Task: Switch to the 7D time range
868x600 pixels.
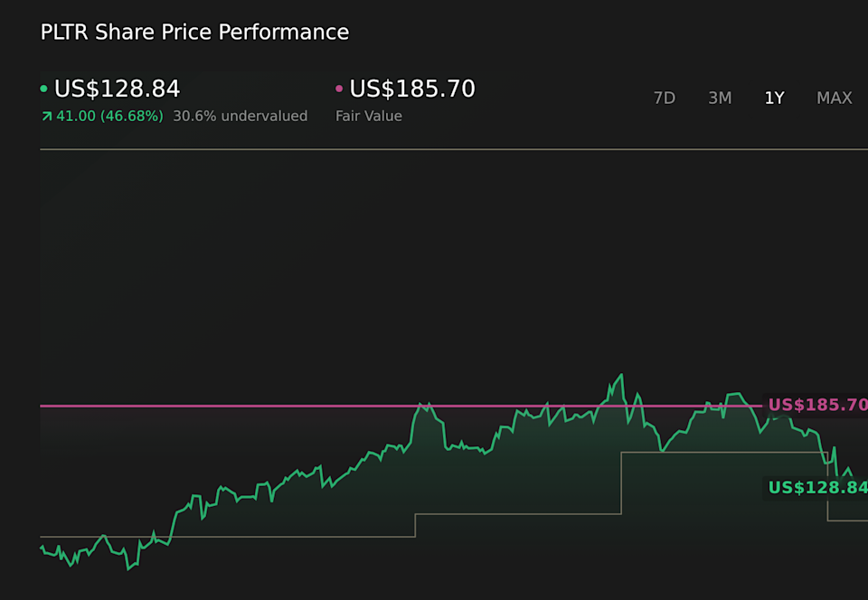Action: coord(665,98)
